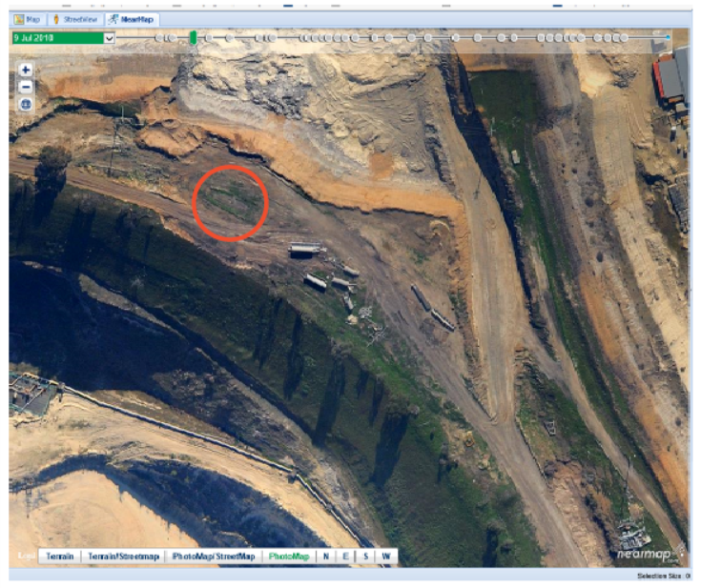Open the Legal link
701x588 pixels.
pos(27,556)
